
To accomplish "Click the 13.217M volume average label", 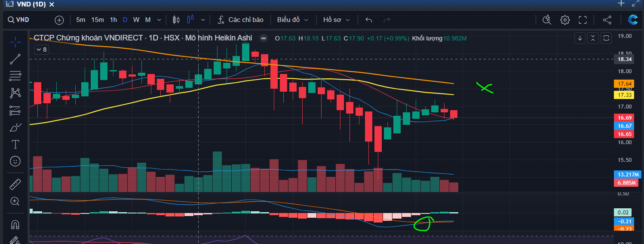I will [x=628, y=175].
